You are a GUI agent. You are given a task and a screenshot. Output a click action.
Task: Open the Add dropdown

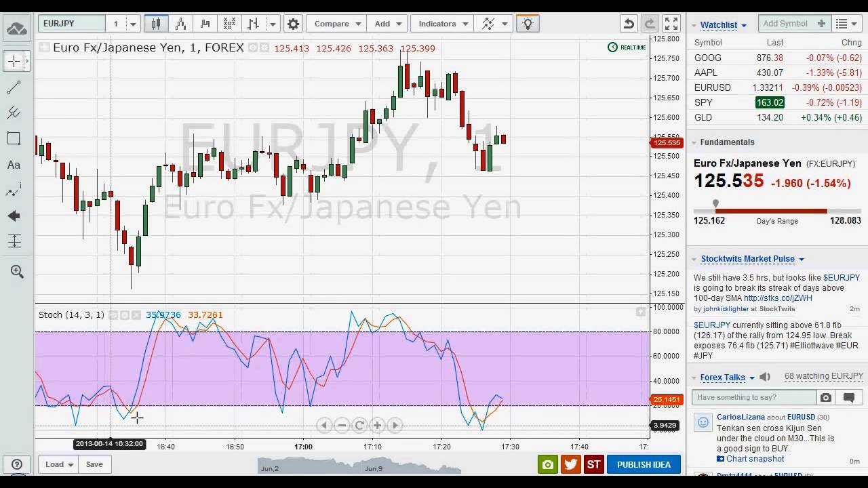tap(388, 24)
